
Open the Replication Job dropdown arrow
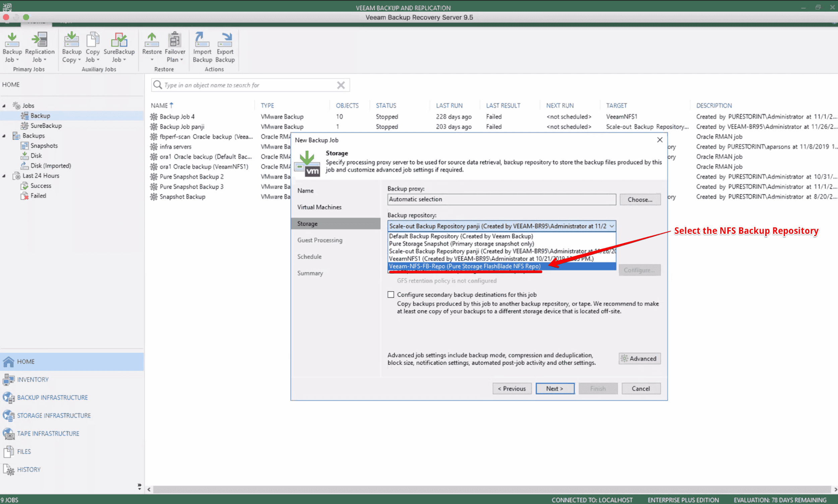(x=45, y=60)
